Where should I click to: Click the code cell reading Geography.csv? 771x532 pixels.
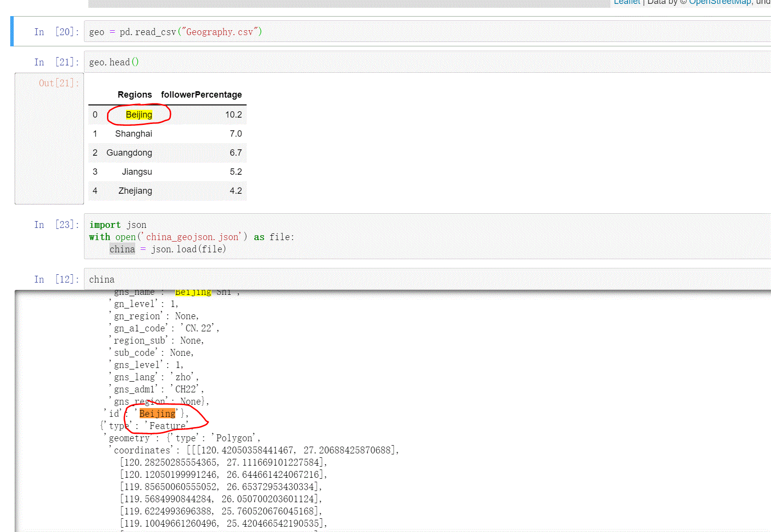coord(427,32)
